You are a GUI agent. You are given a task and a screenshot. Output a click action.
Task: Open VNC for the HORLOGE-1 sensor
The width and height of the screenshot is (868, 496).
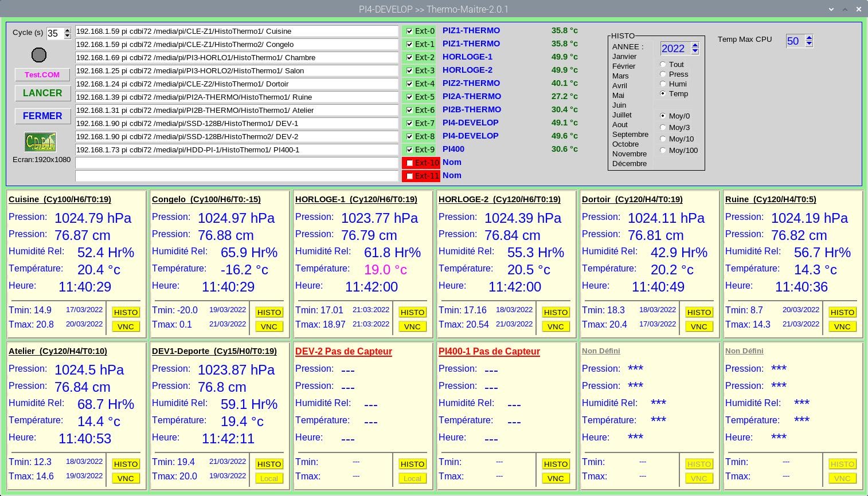[x=412, y=326]
